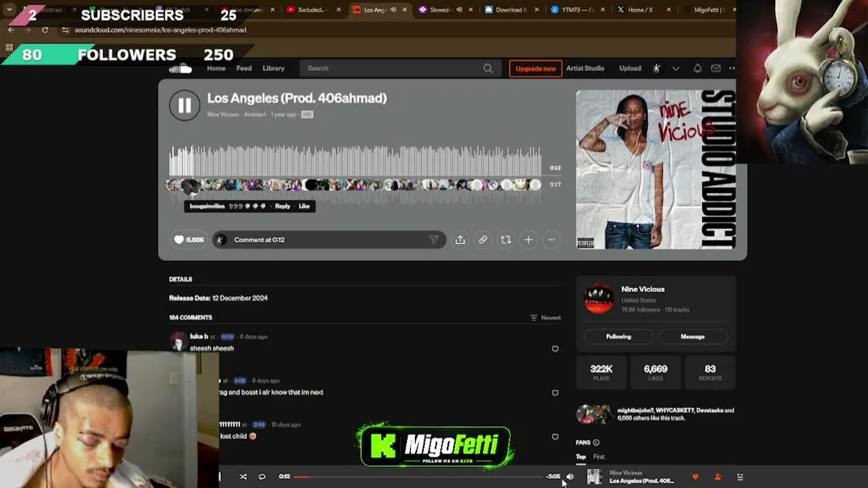Open Nine Vicious profile avatar in sidebar
This screenshot has width=868, height=488.
coord(599,299)
